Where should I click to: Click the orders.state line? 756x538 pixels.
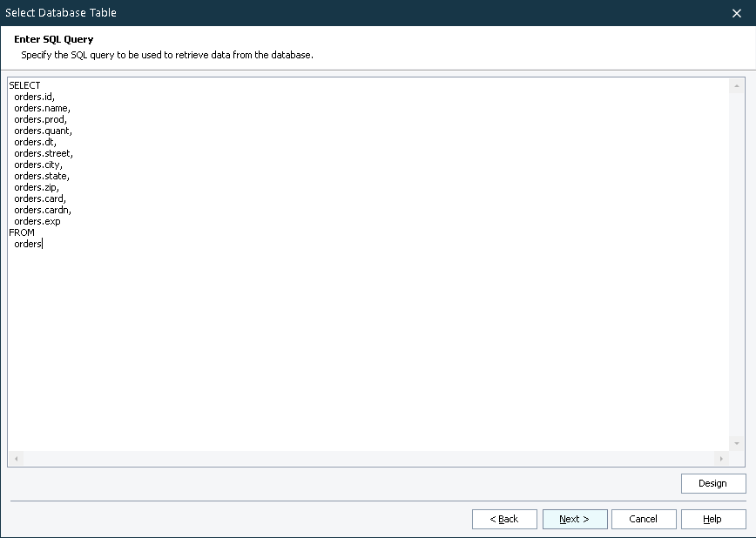(42, 176)
